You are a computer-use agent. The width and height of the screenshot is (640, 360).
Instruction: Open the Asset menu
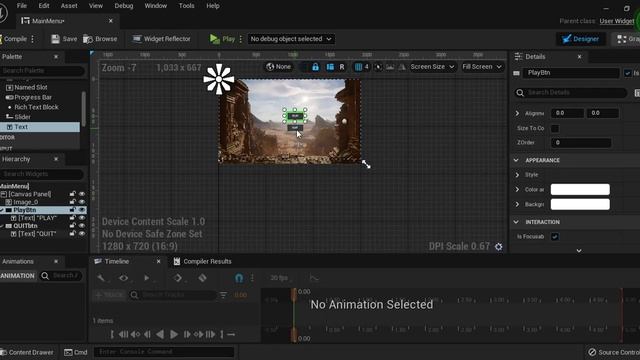click(x=69, y=6)
